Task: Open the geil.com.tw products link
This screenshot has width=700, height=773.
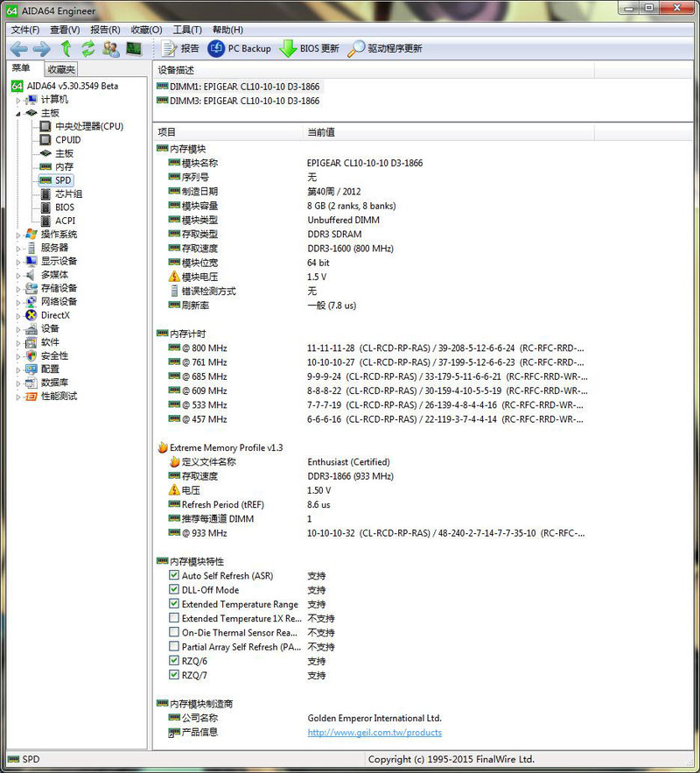Action: (x=374, y=732)
